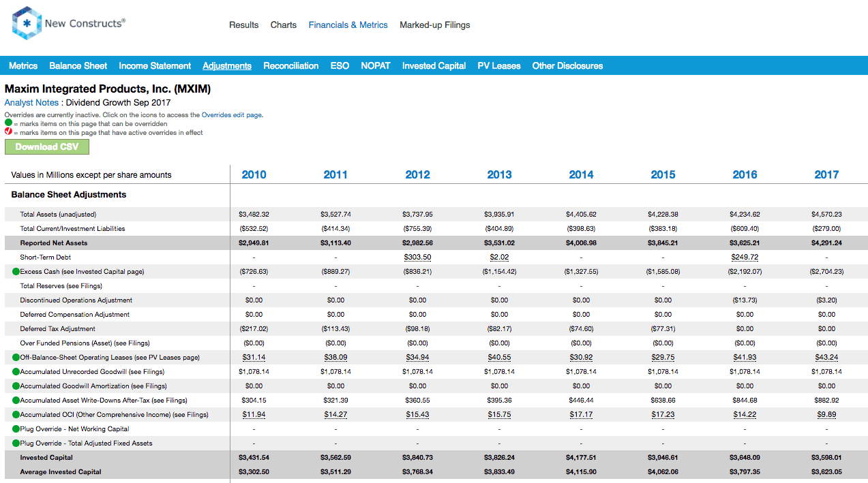Click Short-Term Debt value $303.50 for 2012
The height and width of the screenshot is (483, 868).
417,258
